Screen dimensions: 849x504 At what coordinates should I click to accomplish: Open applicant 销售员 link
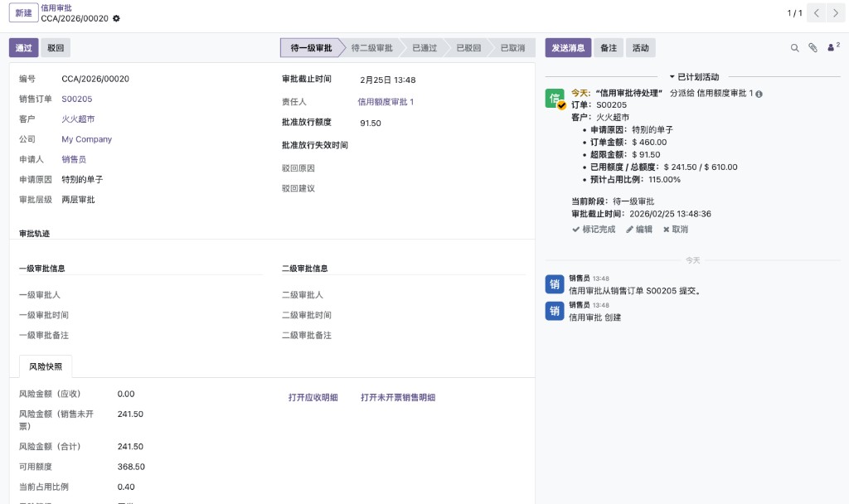click(x=74, y=159)
